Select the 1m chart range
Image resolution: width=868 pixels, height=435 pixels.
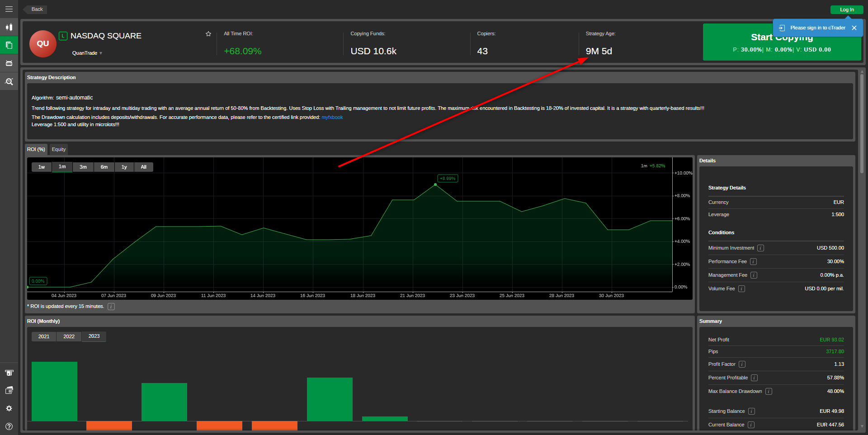62,167
